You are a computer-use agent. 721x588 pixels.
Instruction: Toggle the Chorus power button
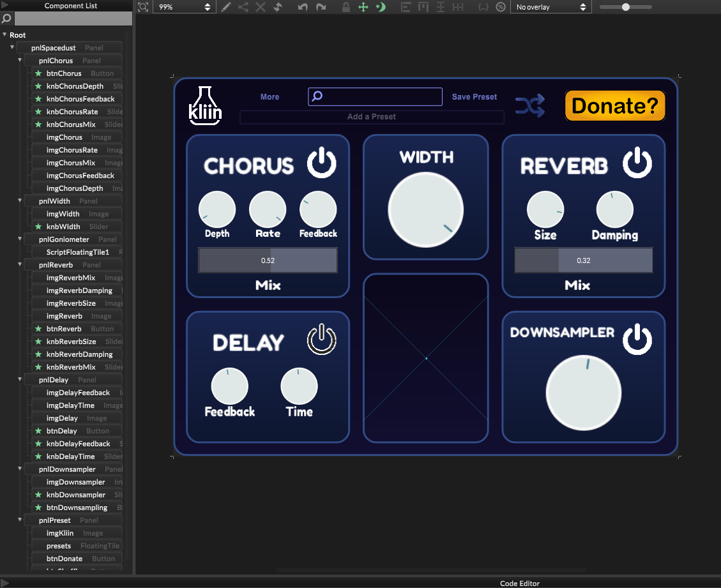coord(321,163)
